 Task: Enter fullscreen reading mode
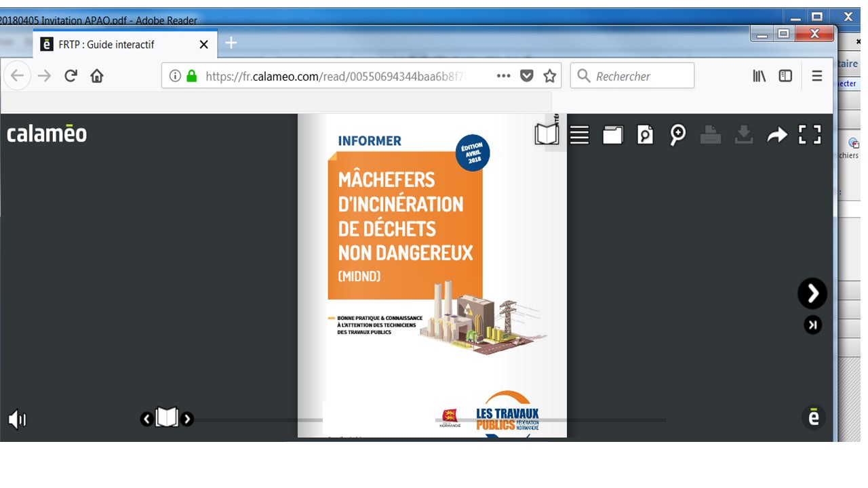coord(810,135)
